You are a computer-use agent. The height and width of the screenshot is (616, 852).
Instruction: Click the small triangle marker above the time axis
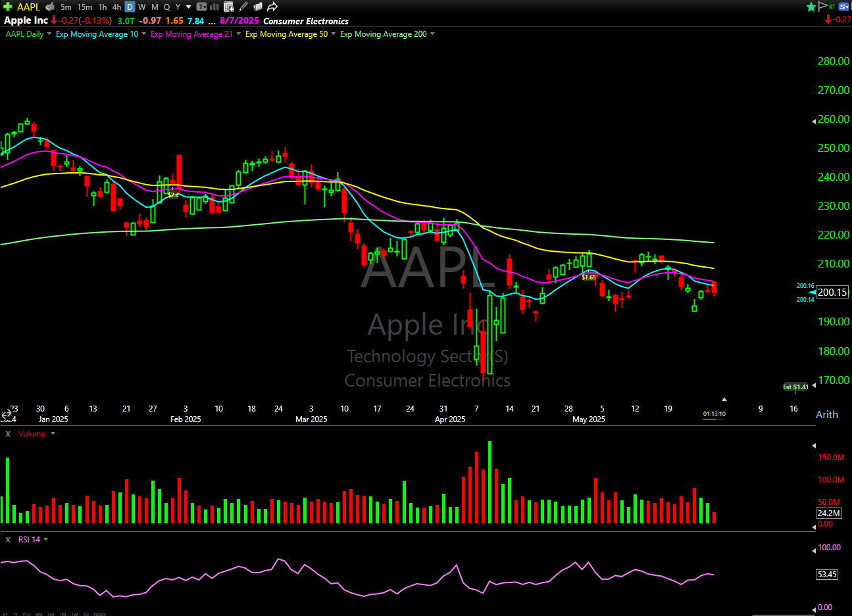coord(724,399)
